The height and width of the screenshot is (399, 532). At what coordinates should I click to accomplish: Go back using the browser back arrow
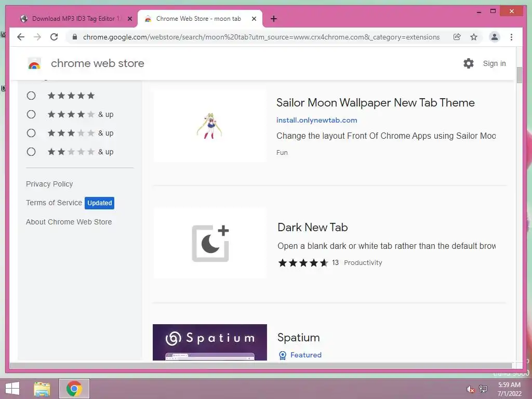(x=21, y=37)
